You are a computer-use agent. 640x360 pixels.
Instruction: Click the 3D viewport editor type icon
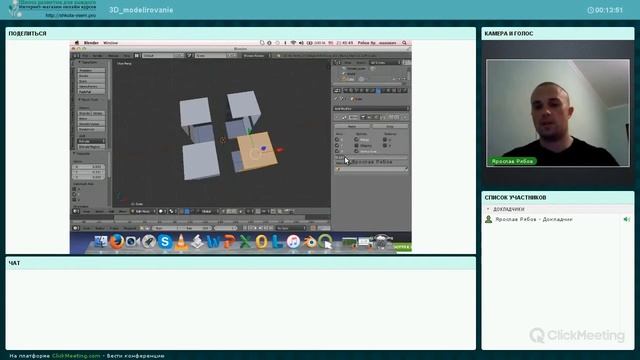(76, 211)
